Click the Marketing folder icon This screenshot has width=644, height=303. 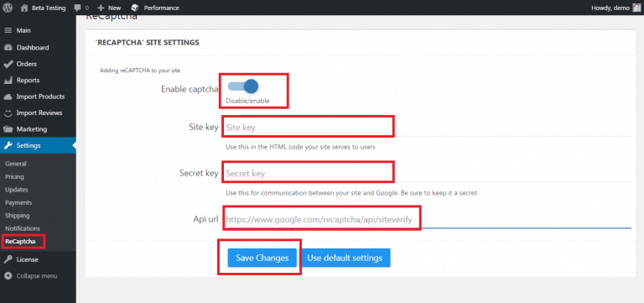pos(8,129)
